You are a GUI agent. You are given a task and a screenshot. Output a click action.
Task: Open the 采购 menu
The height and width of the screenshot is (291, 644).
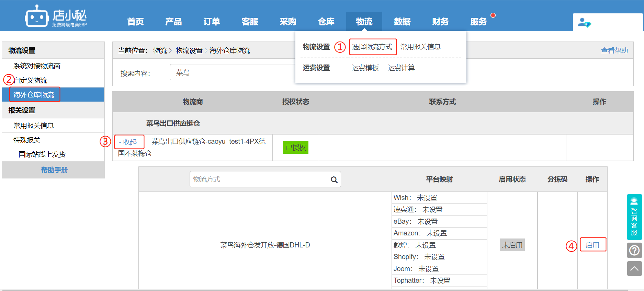pyautogui.click(x=288, y=22)
